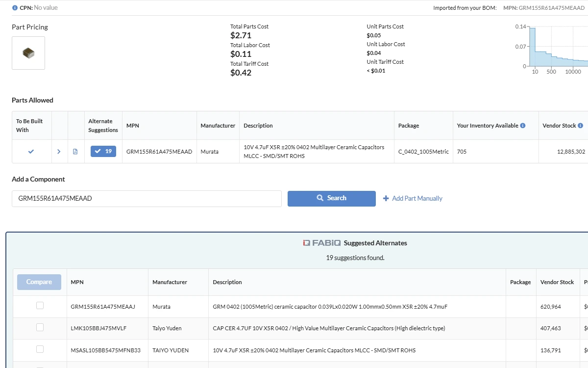The image size is (588, 368).
Task: Select MPN GRM155R61A475MEAAD in Parts Allowed
Action: (159, 152)
